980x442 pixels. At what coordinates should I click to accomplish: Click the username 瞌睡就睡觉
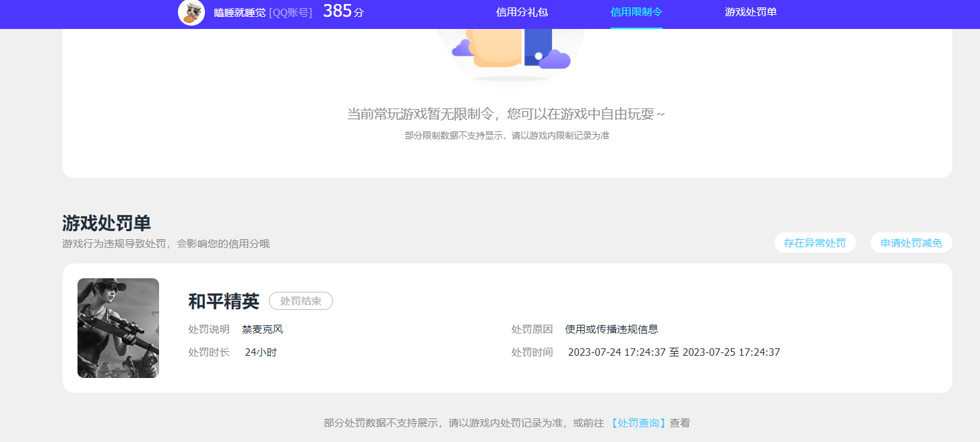click(240, 13)
